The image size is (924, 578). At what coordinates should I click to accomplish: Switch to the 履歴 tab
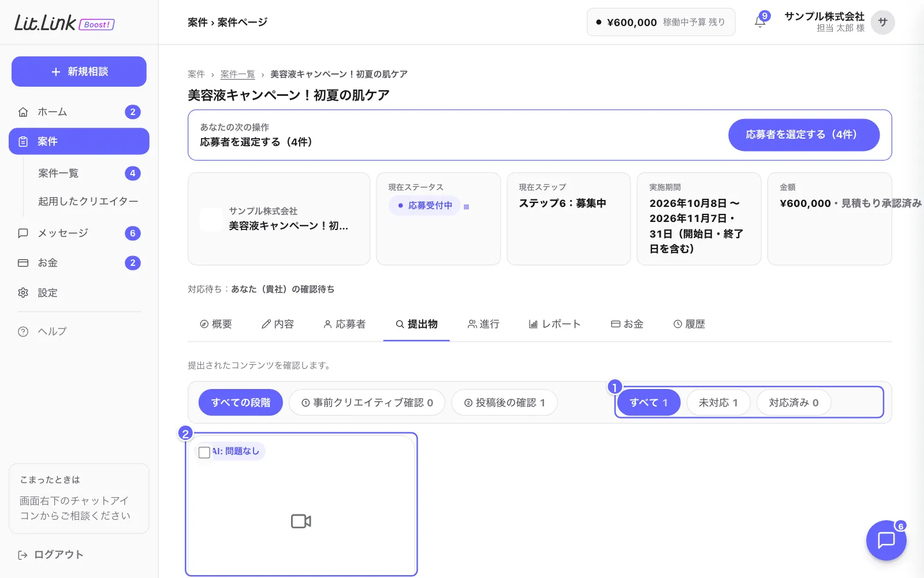pyautogui.click(x=689, y=324)
